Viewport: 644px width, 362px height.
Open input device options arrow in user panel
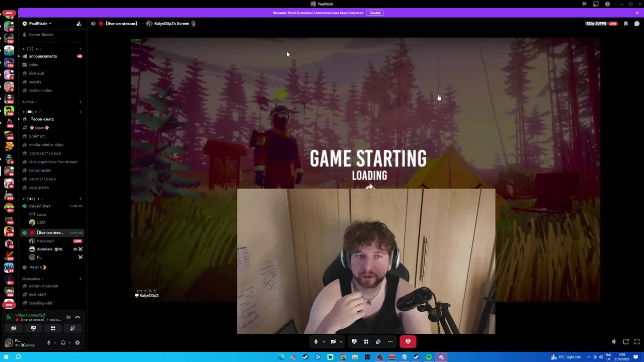point(55,343)
